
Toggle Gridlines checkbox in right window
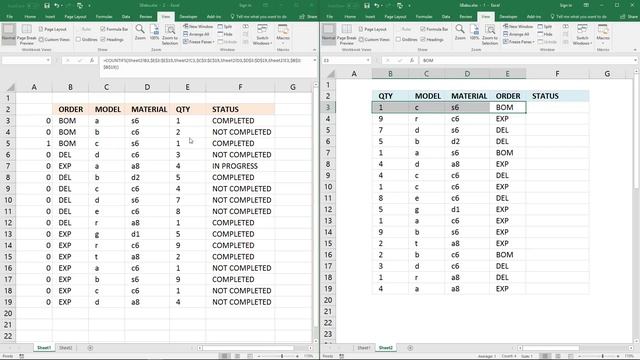click(398, 40)
